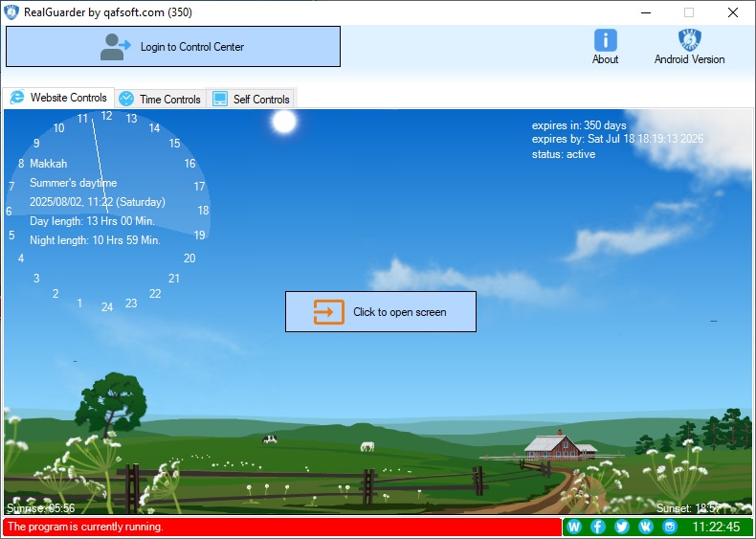Switch to the Website Controls tab
Screen dimensions: 756x539
click(x=58, y=98)
